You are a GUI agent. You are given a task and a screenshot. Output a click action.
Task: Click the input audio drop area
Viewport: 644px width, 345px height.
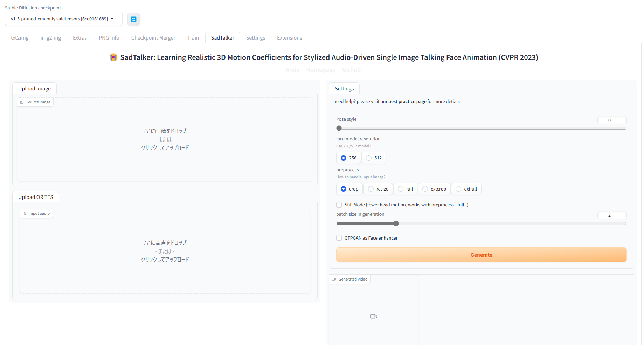[165, 251]
